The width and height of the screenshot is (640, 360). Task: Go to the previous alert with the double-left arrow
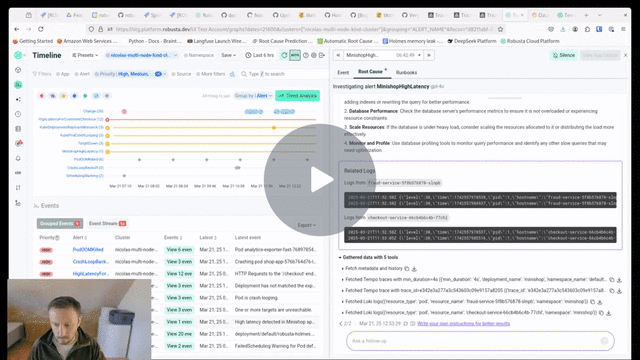click(x=338, y=55)
